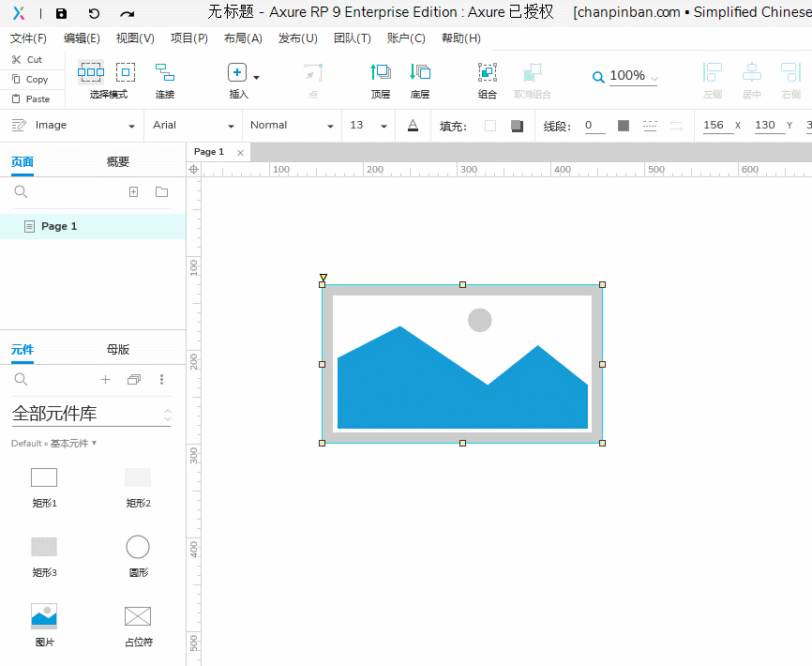
Task: Toggle the 选择模式 intersected selection mode
Action: 91,72
